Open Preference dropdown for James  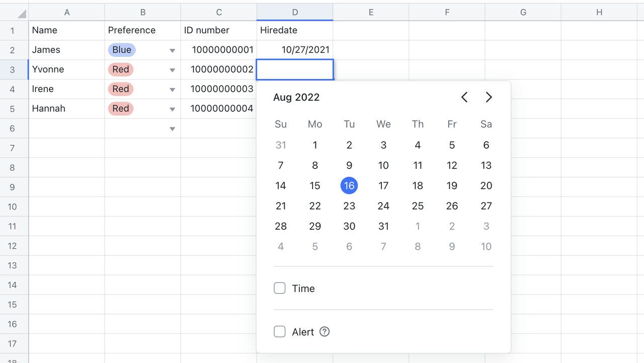click(x=172, y=50)
